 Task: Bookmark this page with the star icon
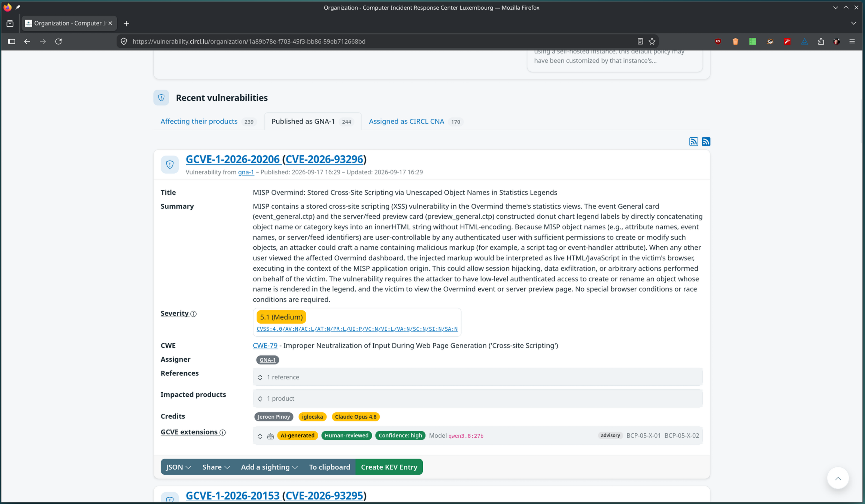coord(652,42)
